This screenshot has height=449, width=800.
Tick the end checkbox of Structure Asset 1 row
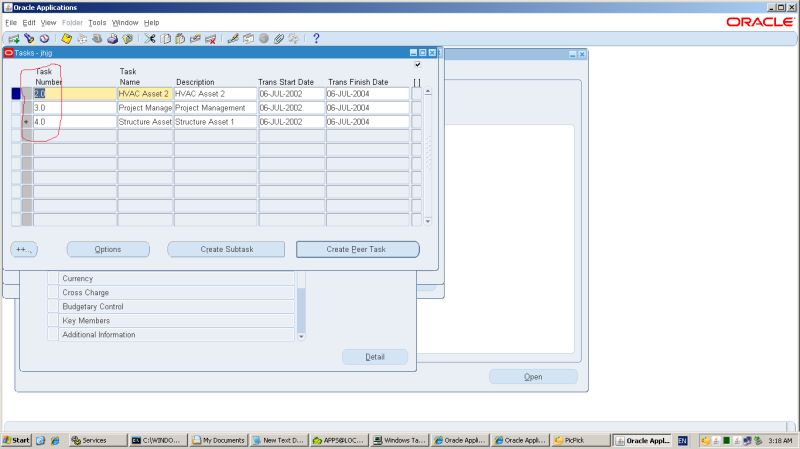pyautogui.click(x=417, y=122)
